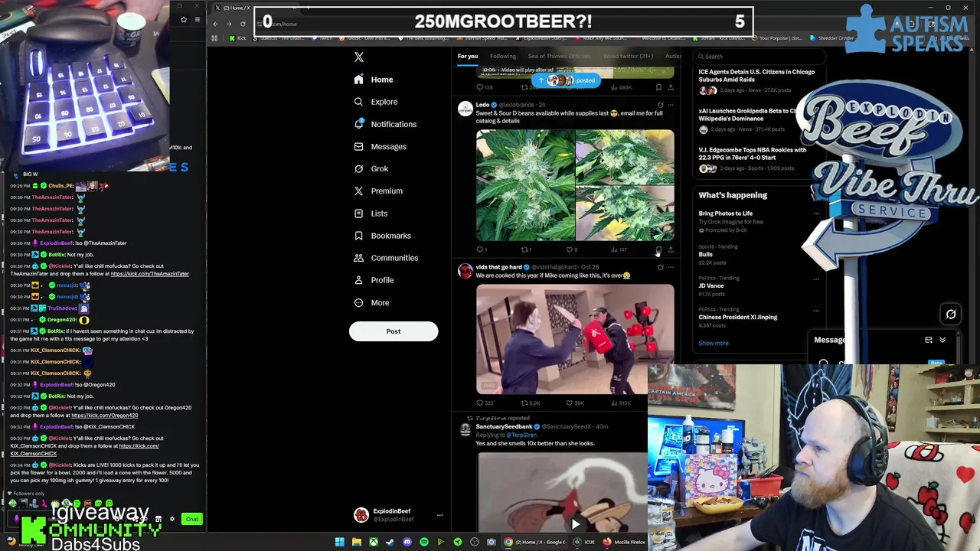Image resolution: width=980 pixels, height=551 pixels.
Task: Play the Michael Myers boxing video
Action: pyautogui.click(x=575, y=339)
